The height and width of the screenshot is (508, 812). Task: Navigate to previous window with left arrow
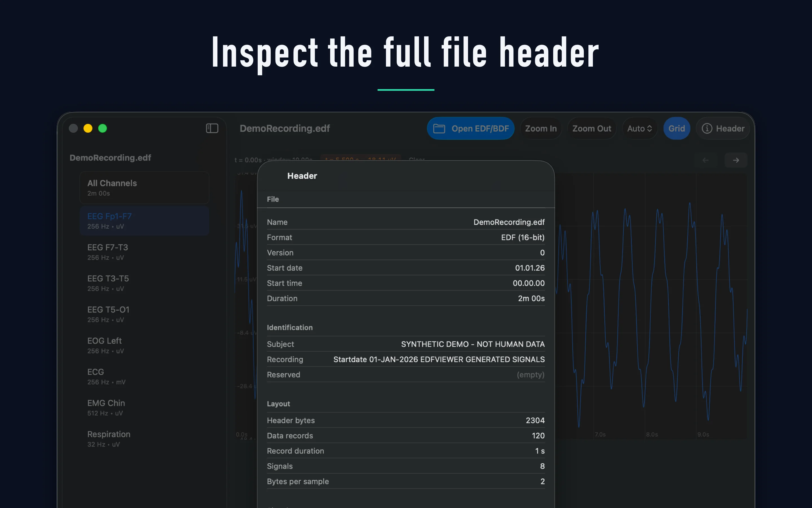(x=706, y=160)
